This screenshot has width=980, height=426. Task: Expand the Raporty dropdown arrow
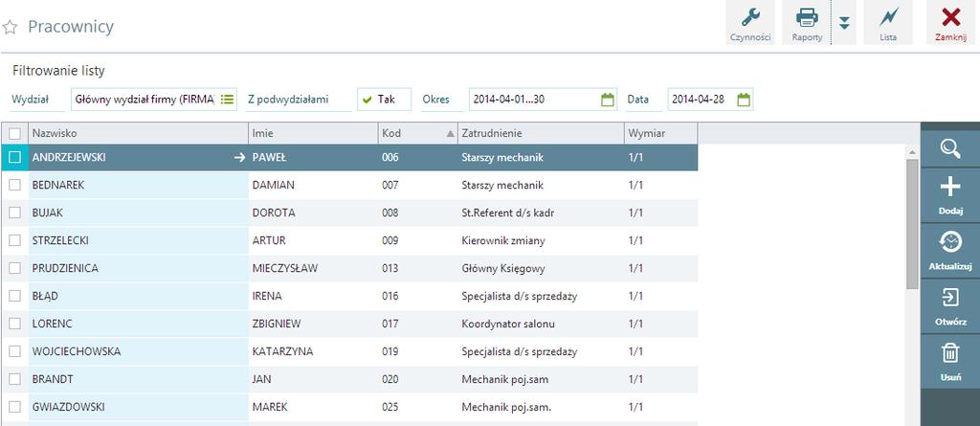click(x=844, y=23)
